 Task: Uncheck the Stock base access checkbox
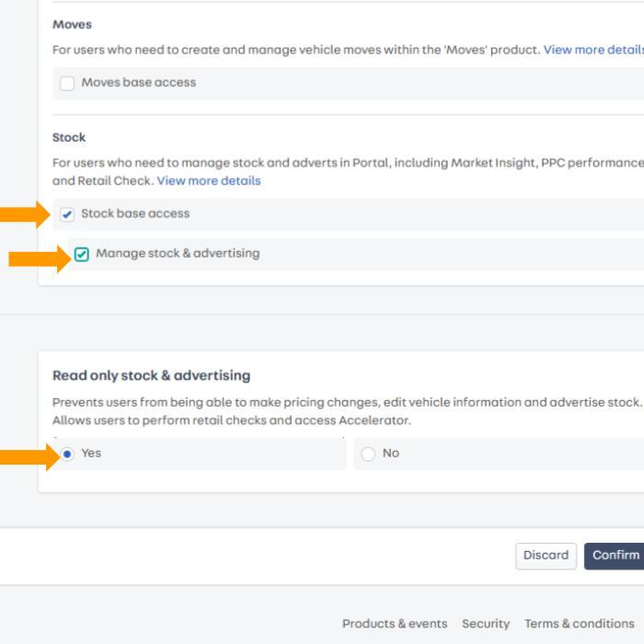click(x=67, y=214)
